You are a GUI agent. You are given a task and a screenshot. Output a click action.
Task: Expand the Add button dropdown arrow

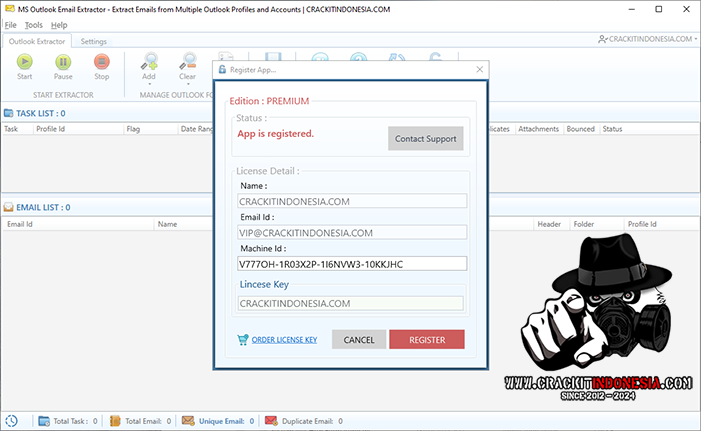[x=149, y=84]
